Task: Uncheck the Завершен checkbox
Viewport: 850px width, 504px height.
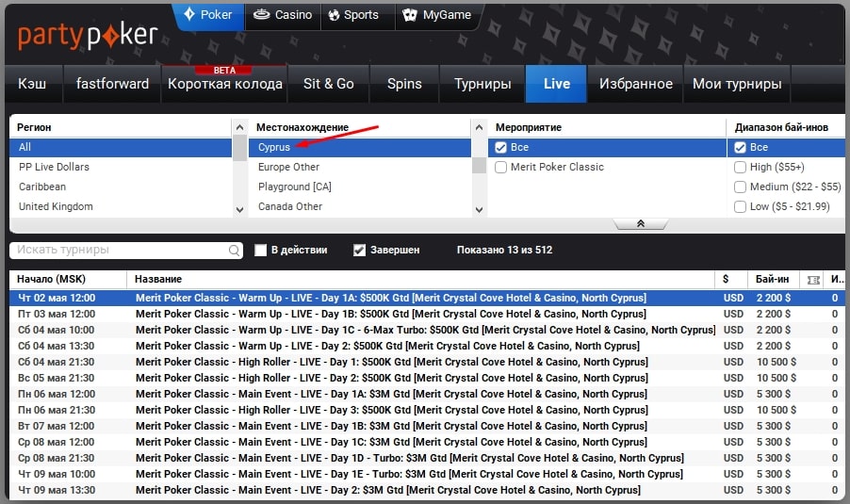Action: tap(359, 251)
